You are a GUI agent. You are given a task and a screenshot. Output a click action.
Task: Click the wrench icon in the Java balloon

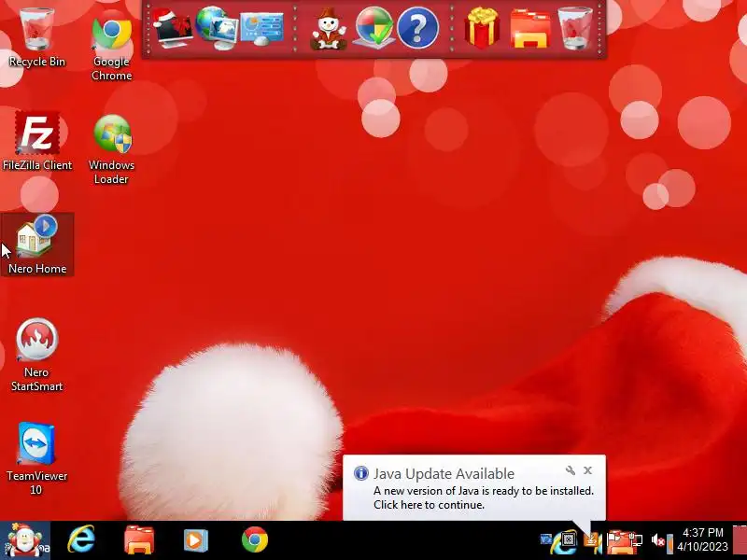click(571, 470)
